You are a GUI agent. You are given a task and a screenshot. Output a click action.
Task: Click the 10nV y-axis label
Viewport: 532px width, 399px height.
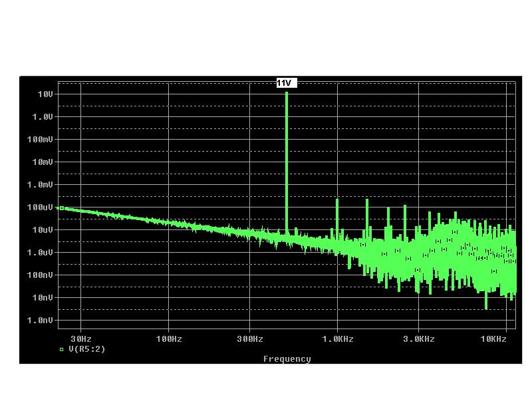tap(43, 297)
